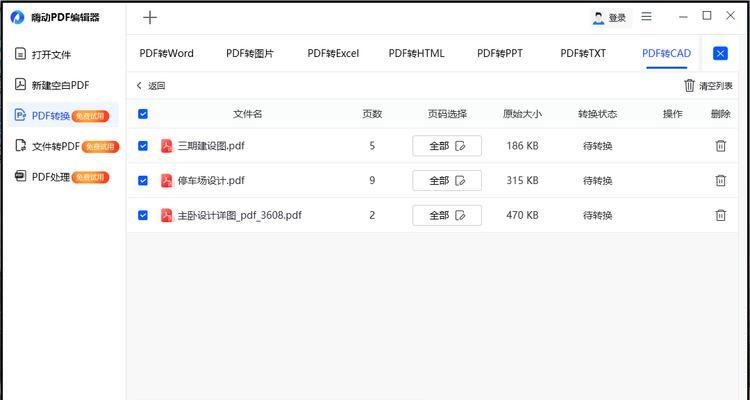Select PDF转换 in the sidebar
Viewport: 750px width, 400px height.
click(62, 115)
